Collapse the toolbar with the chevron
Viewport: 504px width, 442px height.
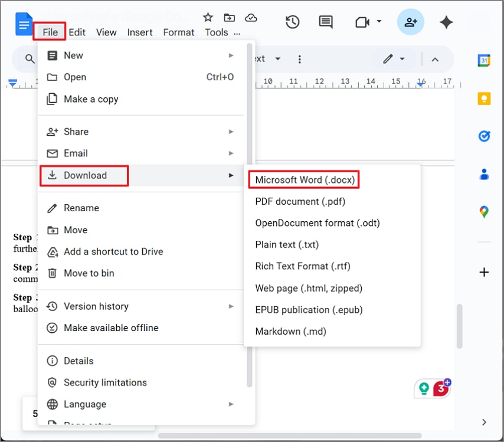pyautogui.click(x=435, y=60)
